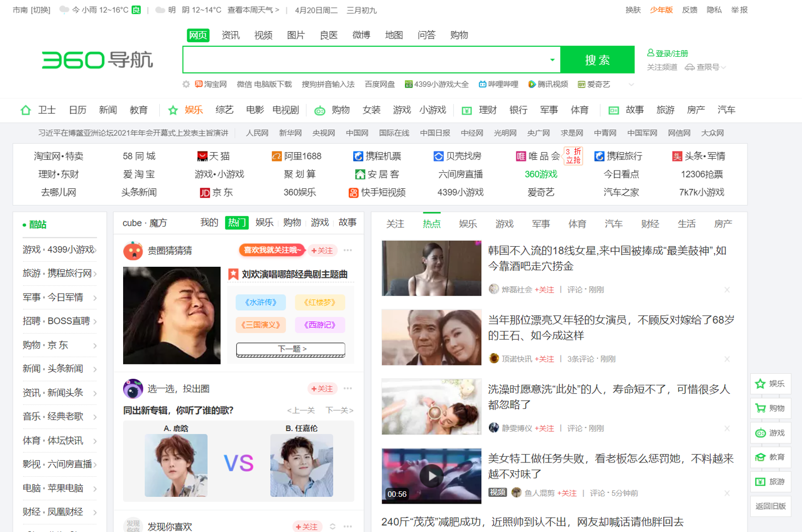Click the finance icon beside 理财 nav
This screenshot has width=802, height=532.
tap(467, 110)
